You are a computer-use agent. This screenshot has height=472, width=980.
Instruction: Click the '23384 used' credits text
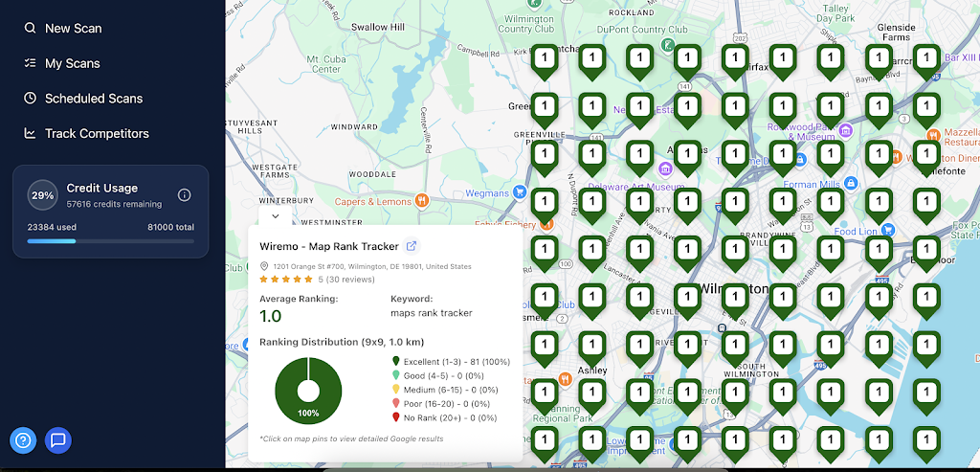click(52, 228)
